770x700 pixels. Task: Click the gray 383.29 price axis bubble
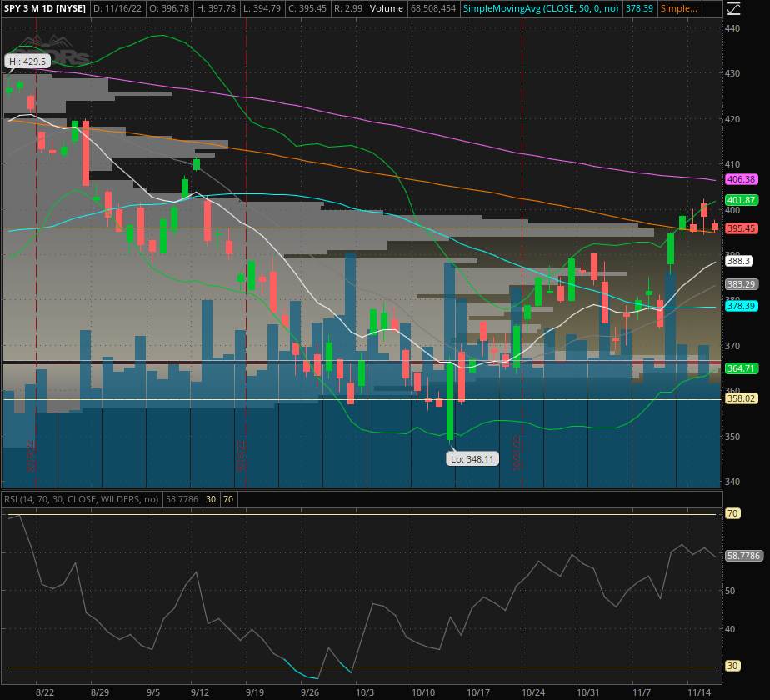[741, 284]
